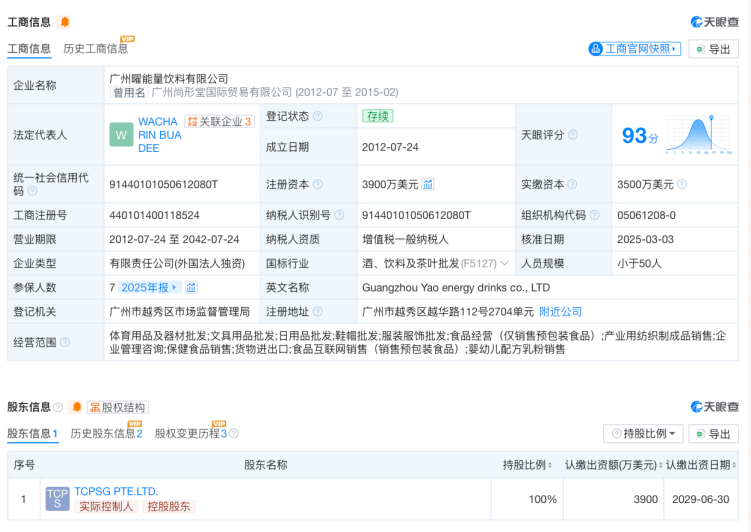Viewport: 751px width, 532px height.
Task: Click help icon beside 统一社会信用代码
Action: 32,191
